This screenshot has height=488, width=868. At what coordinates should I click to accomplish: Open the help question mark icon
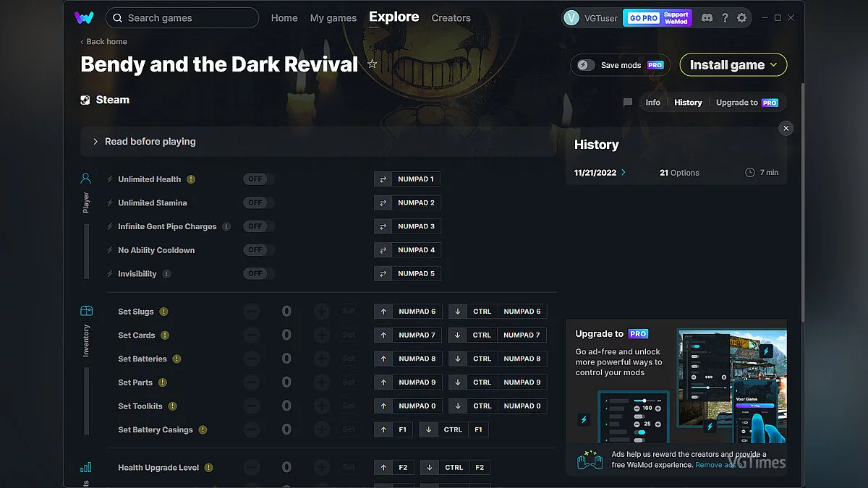pyautogui.click(x=725, y=18)
